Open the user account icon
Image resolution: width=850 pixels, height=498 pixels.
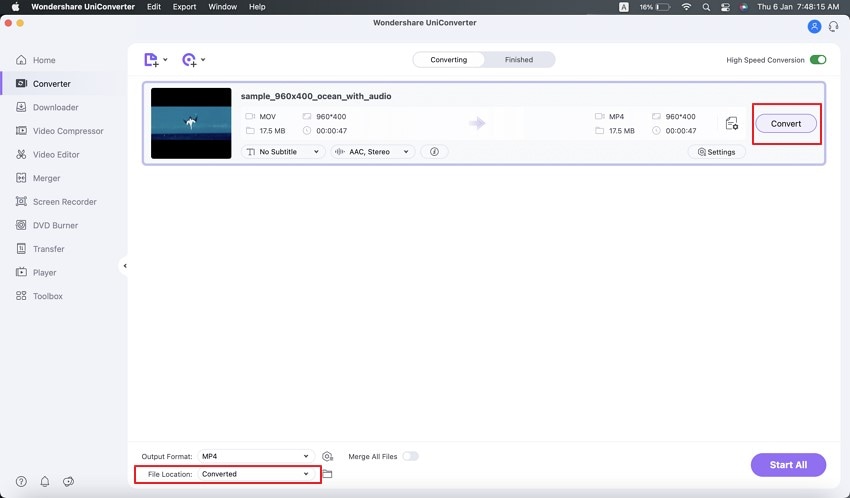coord(814,26)
